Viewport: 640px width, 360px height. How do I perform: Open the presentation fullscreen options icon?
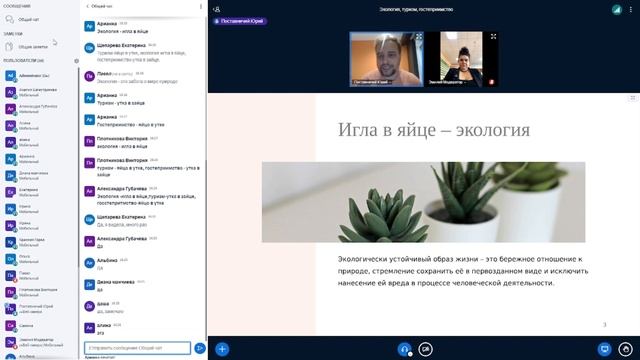point(632,98)
